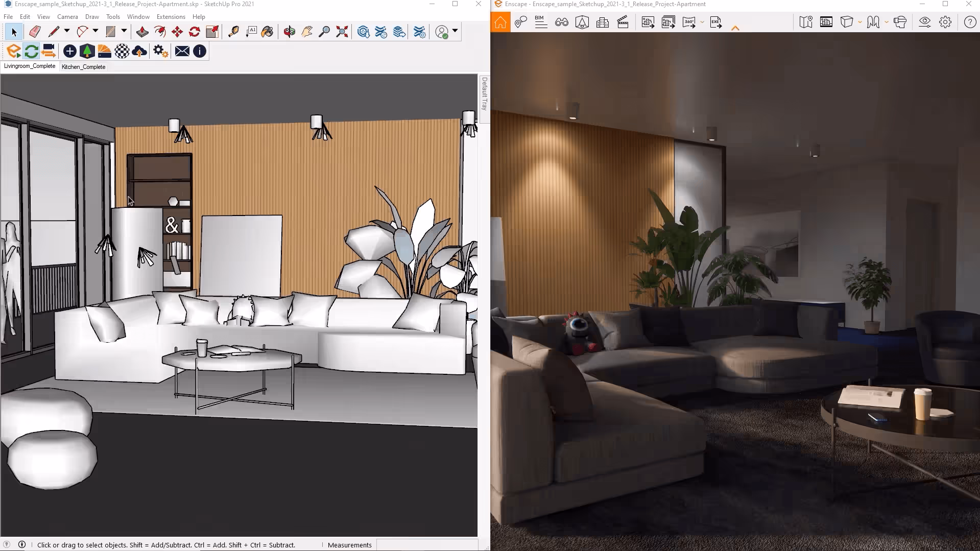The width and height of the screenshot is (980, 551).
Task: Choose the Move tool
Action: point(177,32)
